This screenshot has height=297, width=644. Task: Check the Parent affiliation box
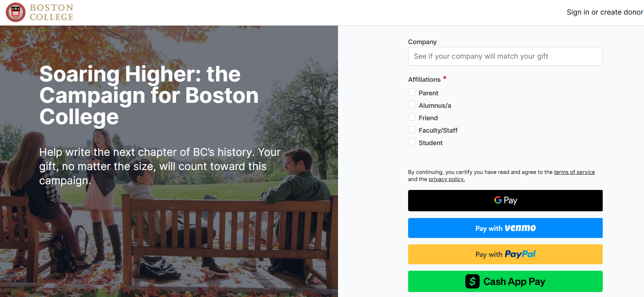pyautogui.click(x=412, y=92)
